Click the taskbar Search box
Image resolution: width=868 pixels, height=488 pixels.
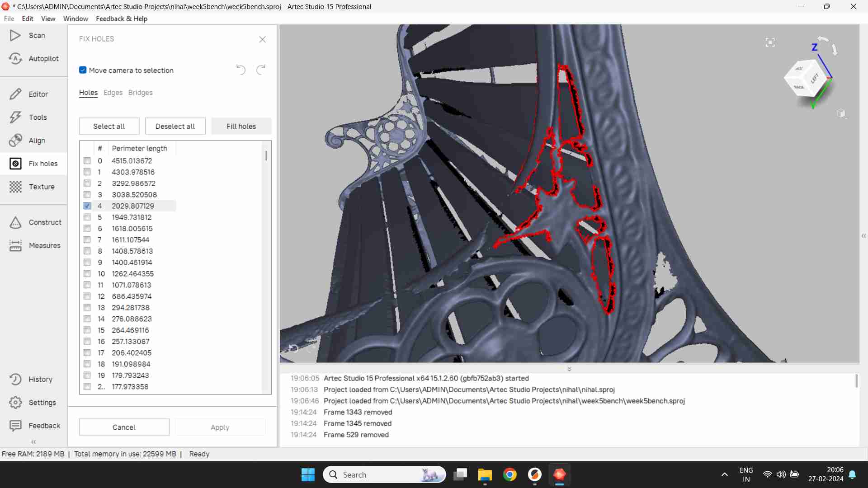[x=384, y=474]
